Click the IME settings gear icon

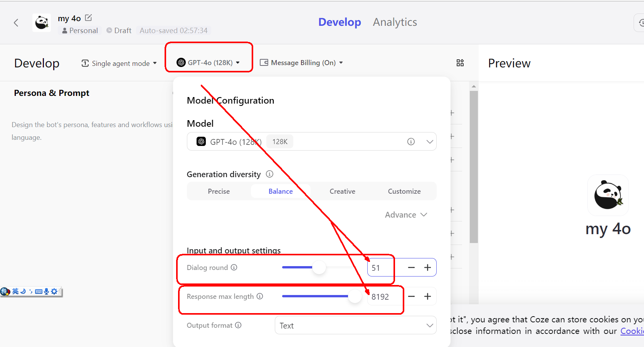click(54, 292)
